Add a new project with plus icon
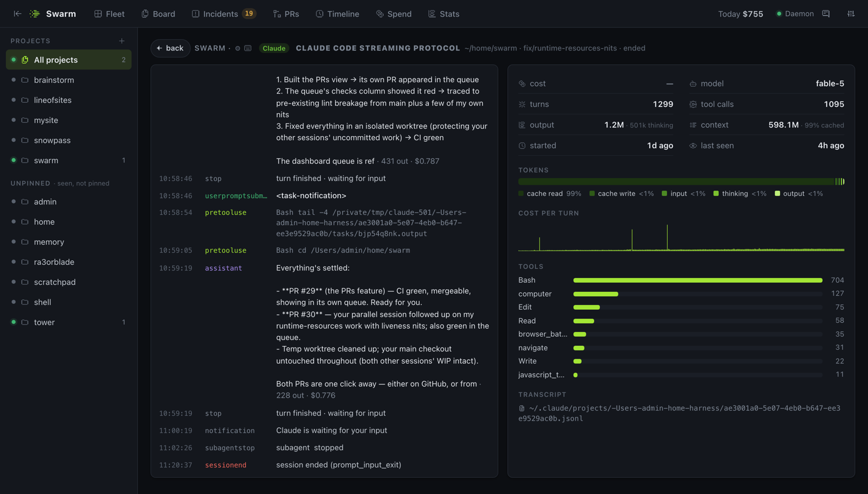This screenshot has height=494, width=868. 122,41
